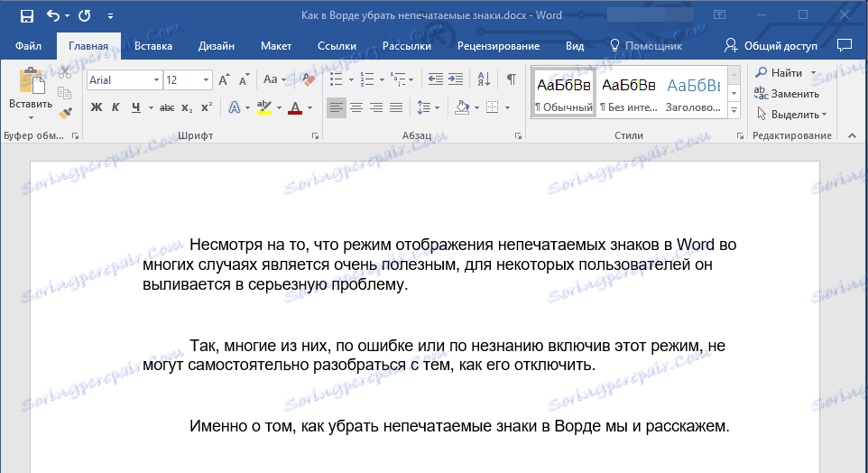868x473 pixels.
Task: Open text effects A icon
Action: [x=235, y=107]
